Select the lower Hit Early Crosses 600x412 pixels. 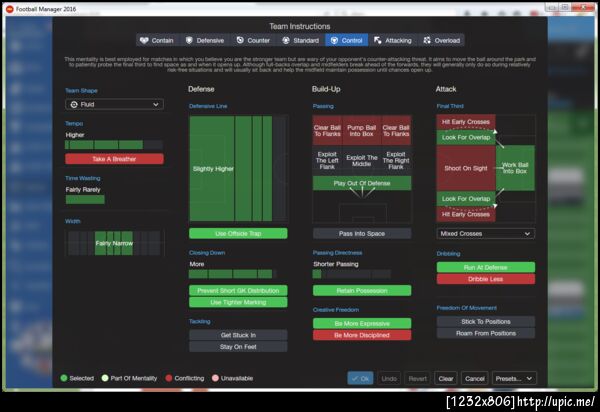[x=466, y=214]
